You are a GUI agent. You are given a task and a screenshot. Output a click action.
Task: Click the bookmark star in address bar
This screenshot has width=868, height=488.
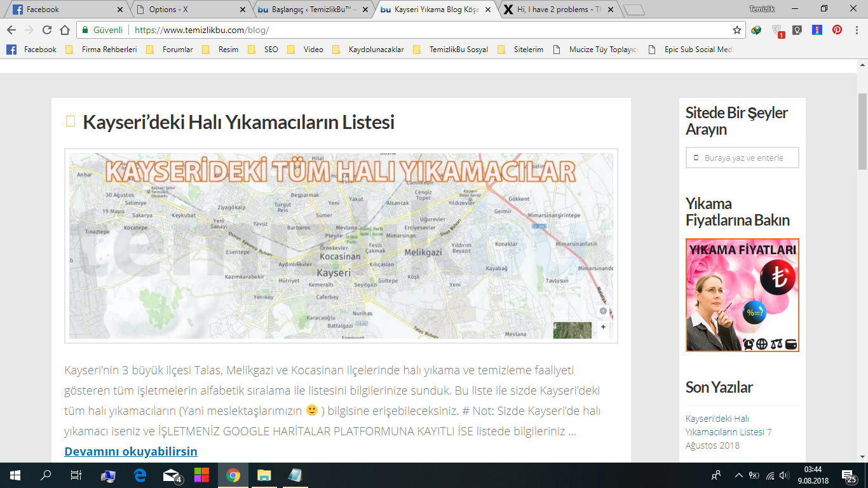[x=737, y=30]
